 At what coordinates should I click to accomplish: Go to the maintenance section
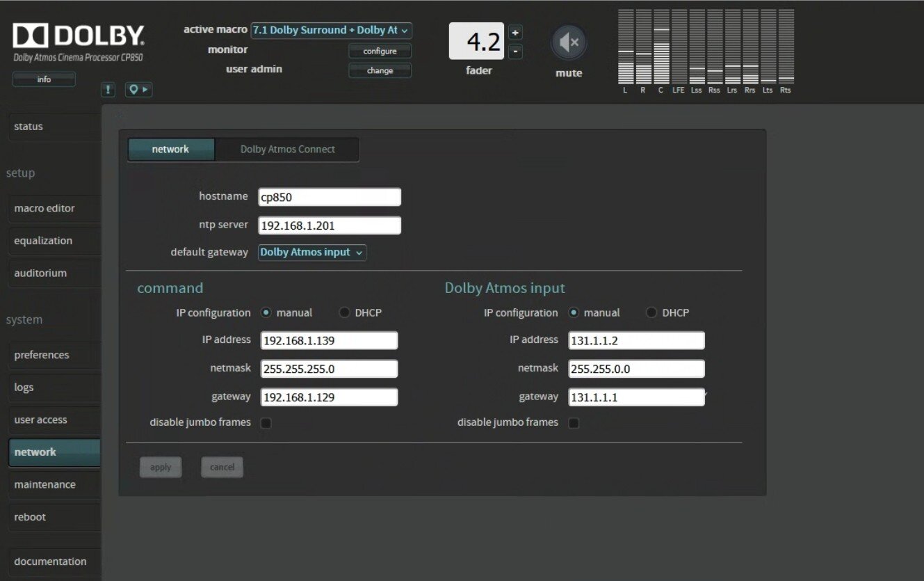44,484
